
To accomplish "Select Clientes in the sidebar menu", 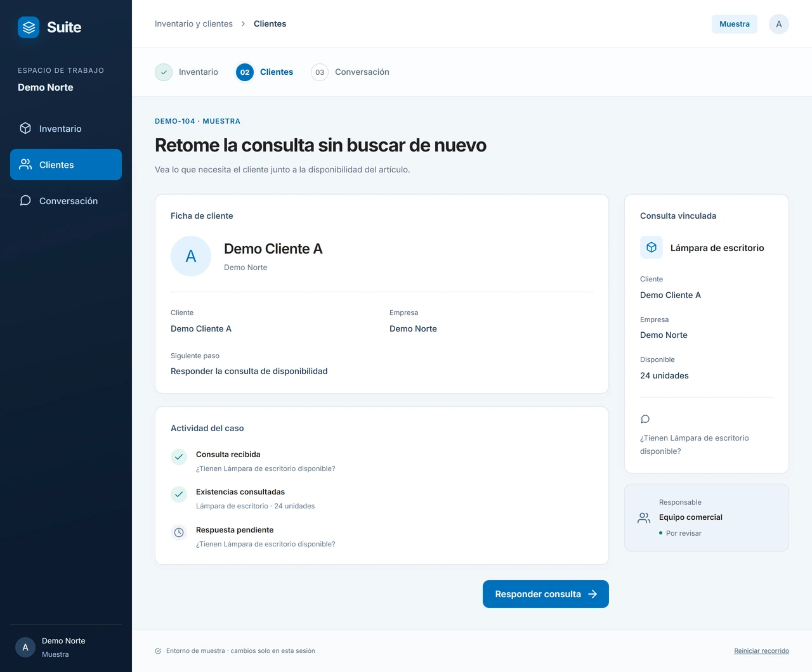I will coord(66,164).
